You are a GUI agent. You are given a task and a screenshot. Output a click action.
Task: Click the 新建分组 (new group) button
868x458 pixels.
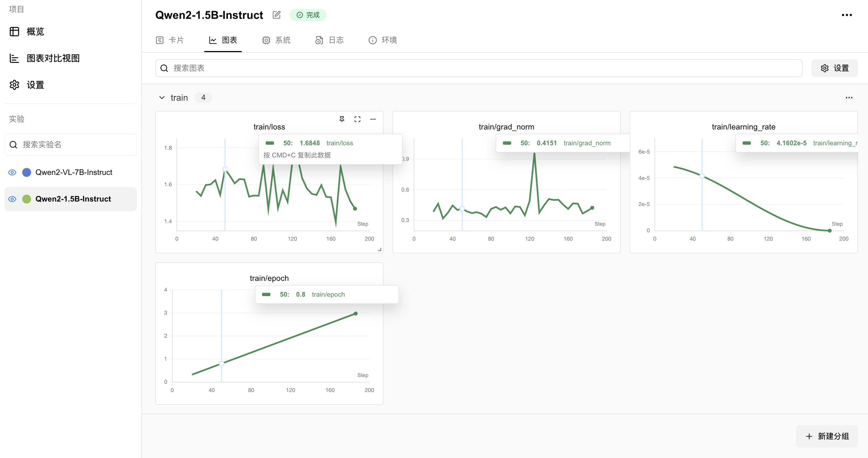point(827,436)
